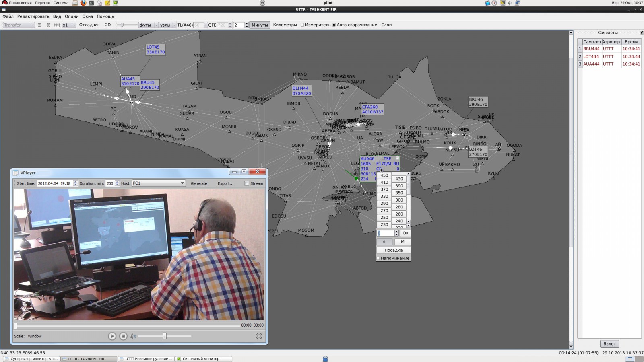Click the stop square icon next to Transfer
Image resolution: width=644 pixels, height=362 pixels.
(39, 25)
